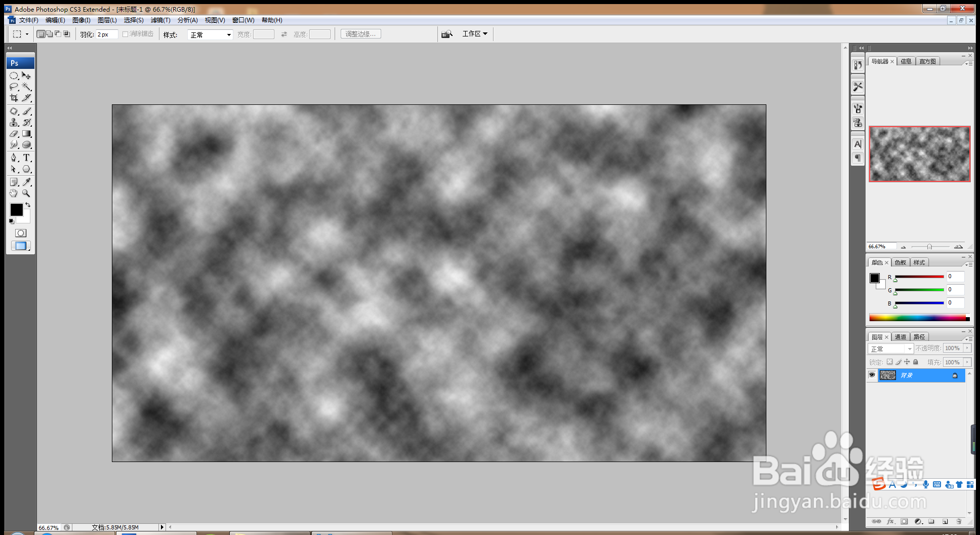Screen dimensions: 980x535
Task: Select the Path Selection tool
Action: (14, 169)
